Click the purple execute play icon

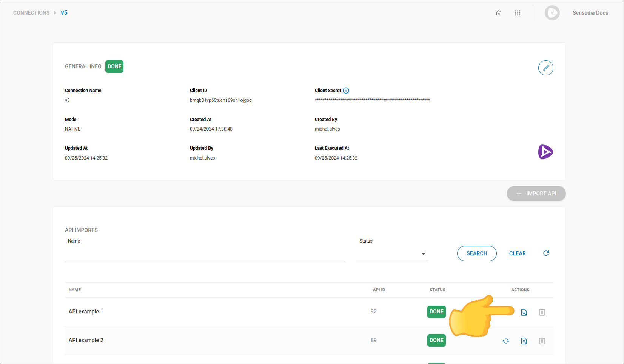coord(545,152)
